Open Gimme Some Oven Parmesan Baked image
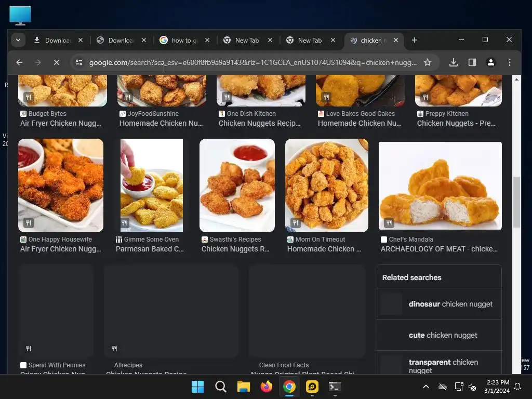This screenshot has height=399, width=532. [x=152, y=185]
